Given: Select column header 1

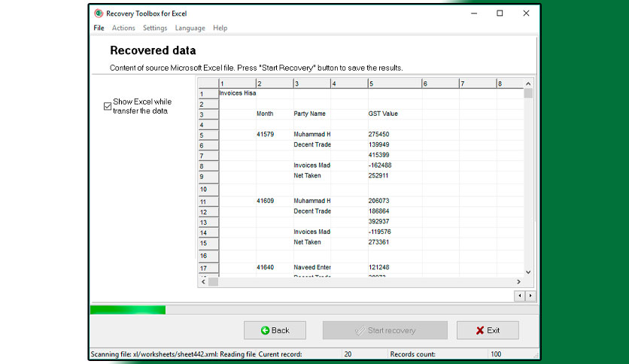Looking at the screenshot, I should (238, 83).
